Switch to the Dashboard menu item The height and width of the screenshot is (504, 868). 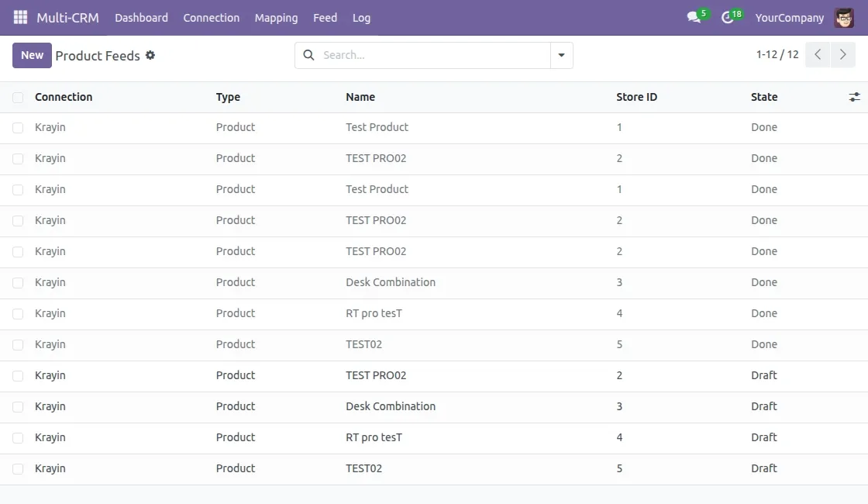pyautogui.click(x=141, y=17)
